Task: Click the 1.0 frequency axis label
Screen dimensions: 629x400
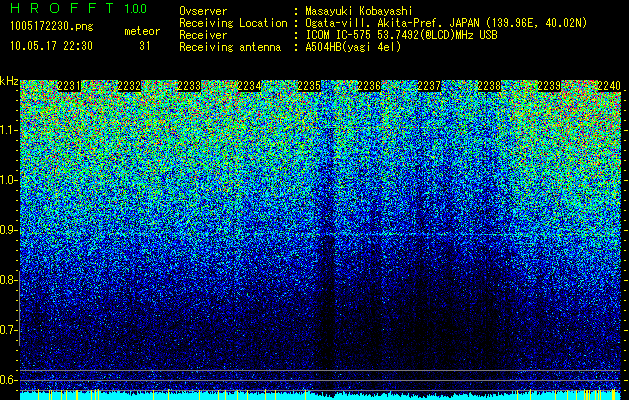Action: 8,180
